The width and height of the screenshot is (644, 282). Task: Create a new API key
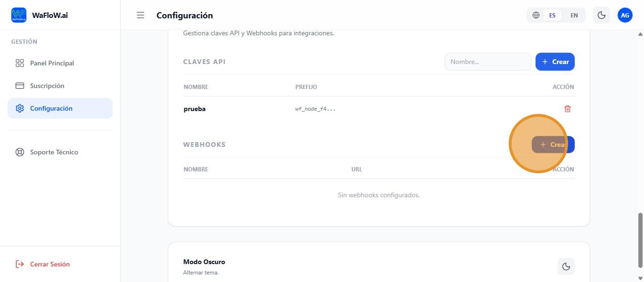click(x=555, y=62)
